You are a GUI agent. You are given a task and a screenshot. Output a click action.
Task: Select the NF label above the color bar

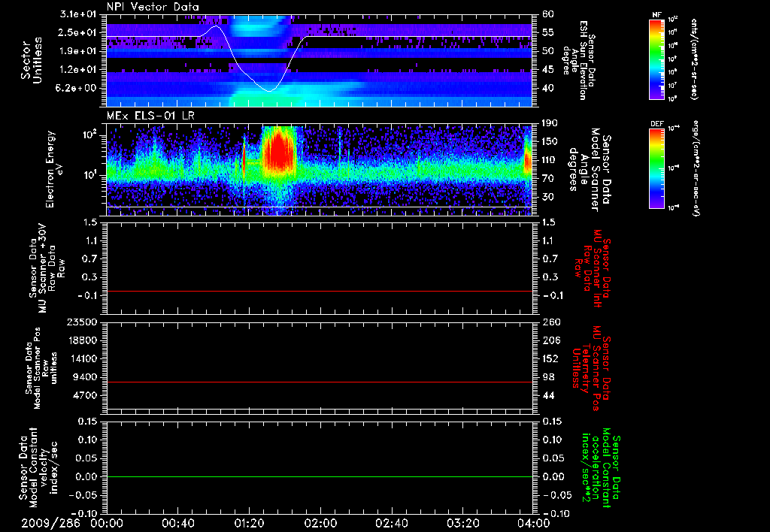click(x=657, y=15)
